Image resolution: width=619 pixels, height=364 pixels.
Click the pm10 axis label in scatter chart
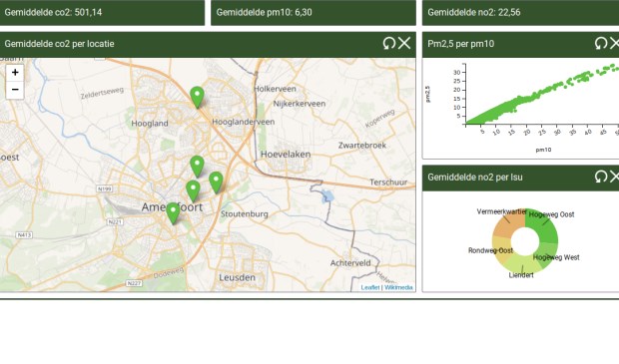(543, 150)
